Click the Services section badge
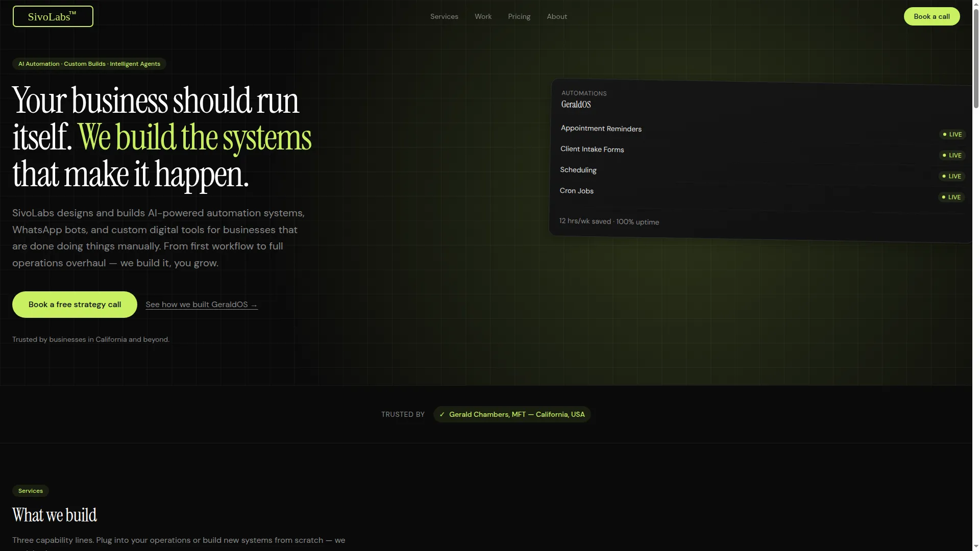This screenshot has width=980, height=551. [31, 491]
